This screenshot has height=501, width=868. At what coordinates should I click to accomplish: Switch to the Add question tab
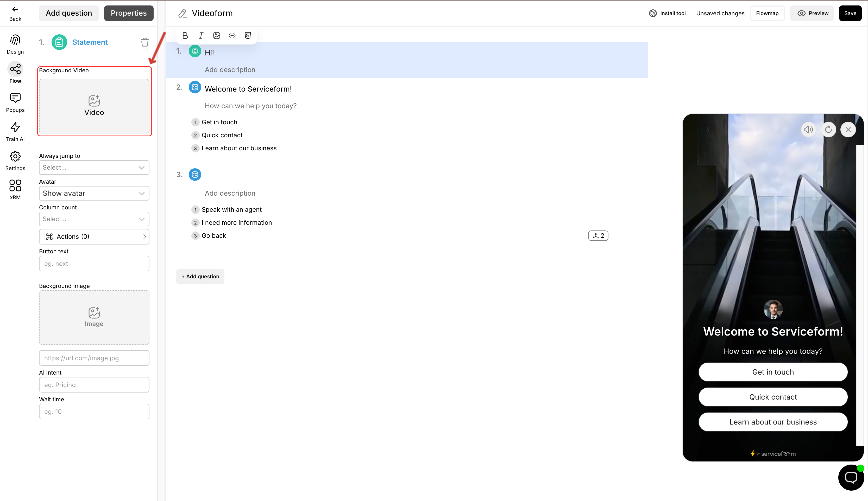69,13
